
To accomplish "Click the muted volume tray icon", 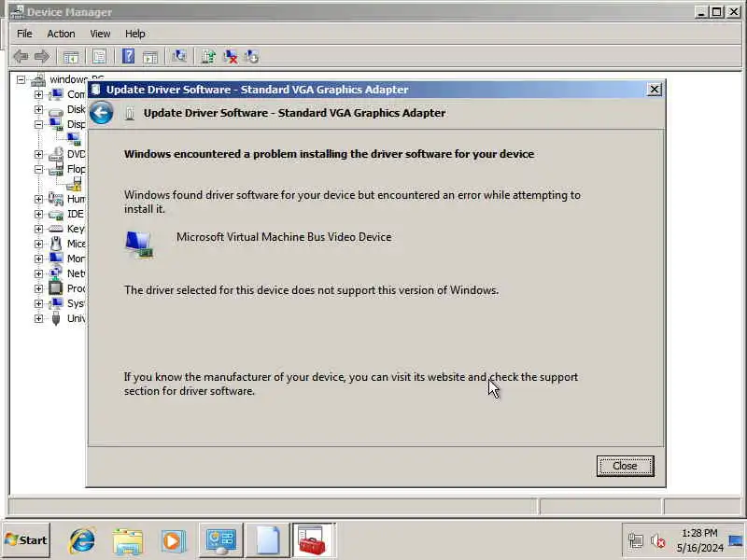I will tap(658, 541).
